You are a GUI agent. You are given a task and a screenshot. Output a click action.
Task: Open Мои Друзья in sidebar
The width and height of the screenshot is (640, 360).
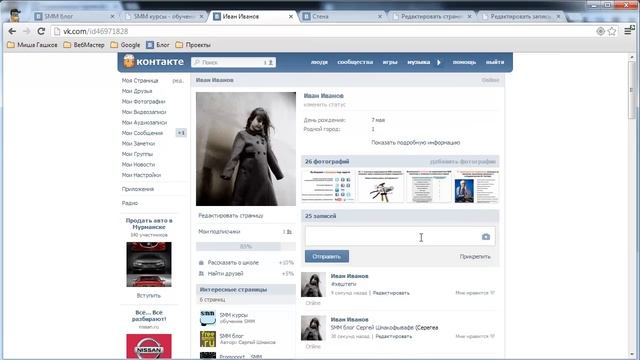click(x=137, y=91)
